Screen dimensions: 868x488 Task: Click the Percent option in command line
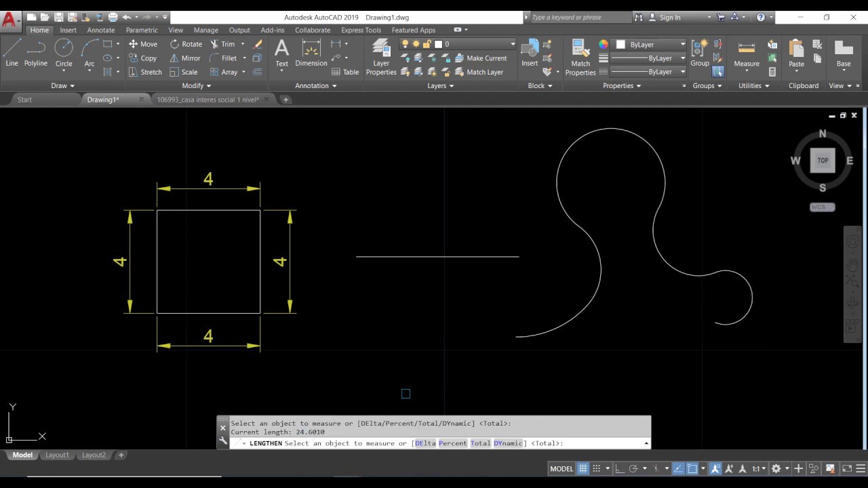point(452,443)
